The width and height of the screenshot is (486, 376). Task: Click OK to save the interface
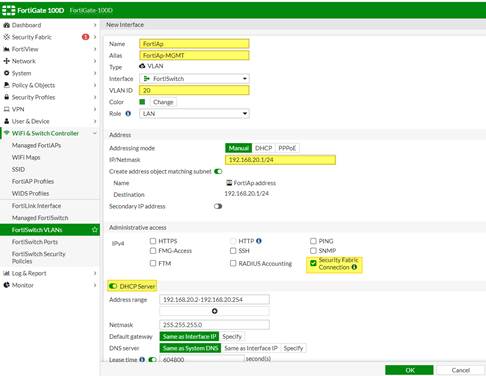tap(409, 370)
